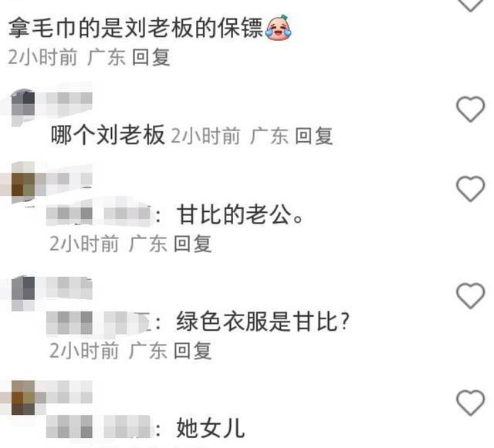Select the comment text "她女儿"
The height and width of the screenshot is (448, 494).
[x=211, y=427]
